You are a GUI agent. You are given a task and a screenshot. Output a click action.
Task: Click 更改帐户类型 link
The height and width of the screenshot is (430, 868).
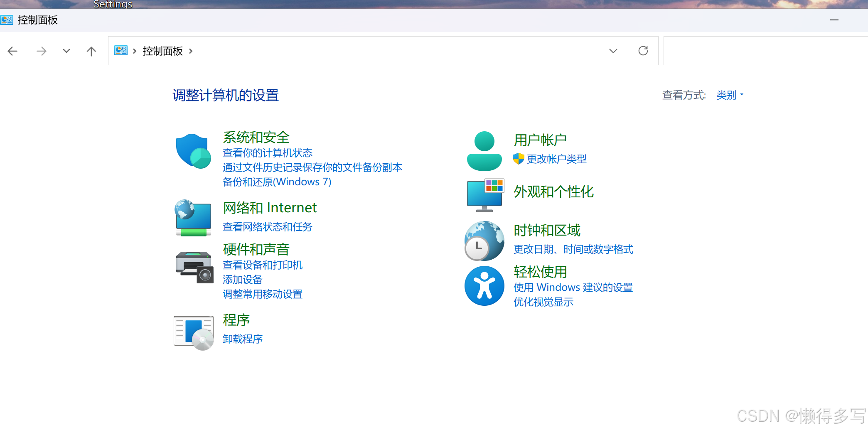557,159
